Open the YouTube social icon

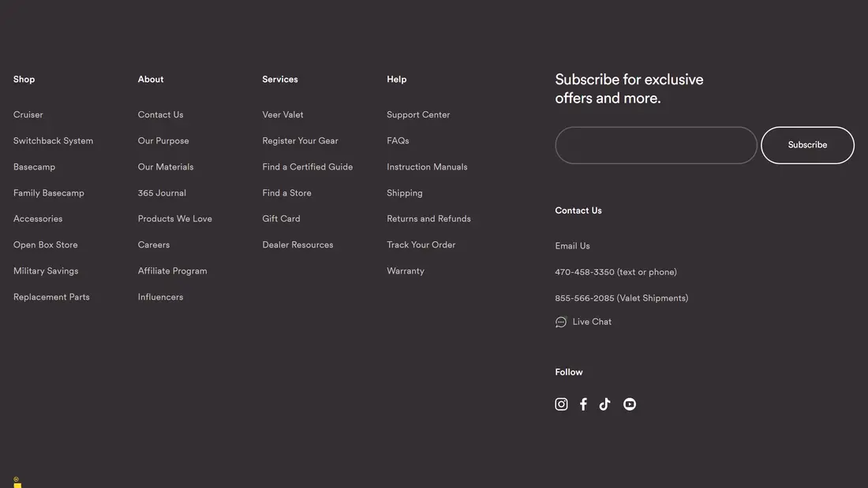[629, 404]
